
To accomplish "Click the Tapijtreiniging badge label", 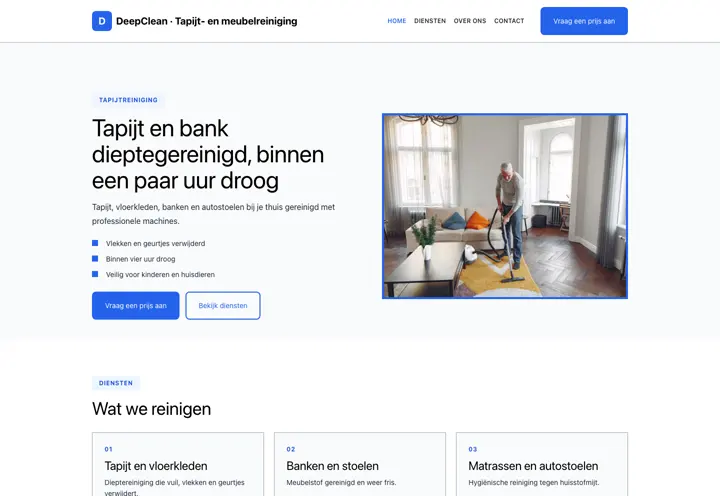I will 128,100.
